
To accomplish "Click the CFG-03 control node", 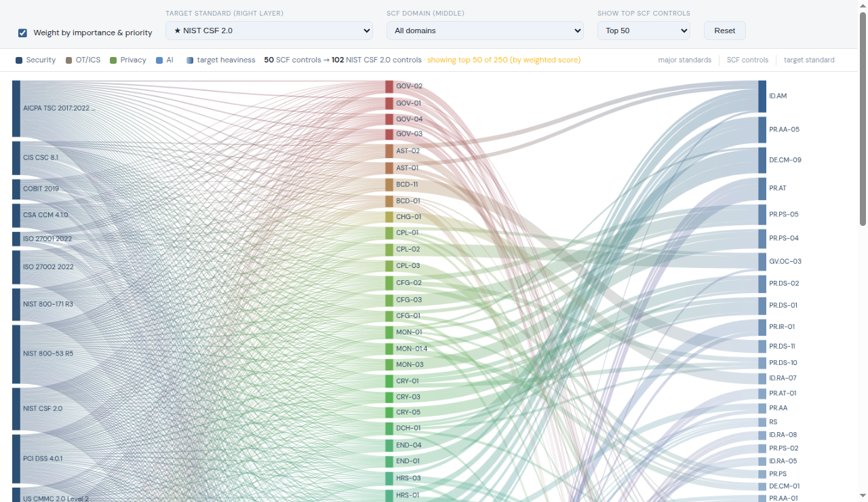I will click(389, 300).
